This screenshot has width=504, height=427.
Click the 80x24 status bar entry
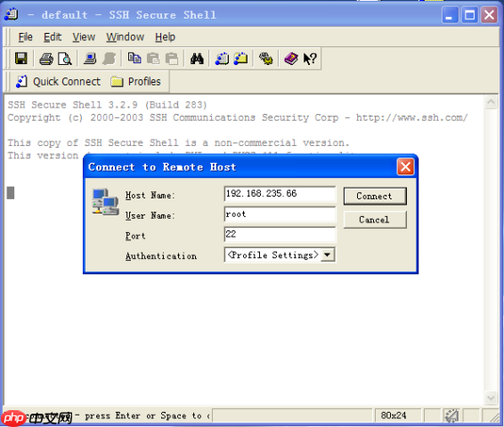click(x=394, y=415)
